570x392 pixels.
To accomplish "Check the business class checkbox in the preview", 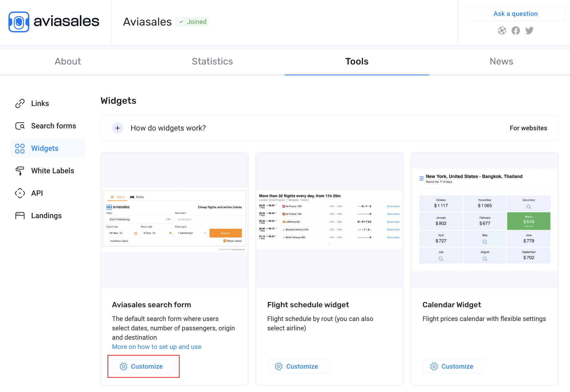I will [108, 241].
